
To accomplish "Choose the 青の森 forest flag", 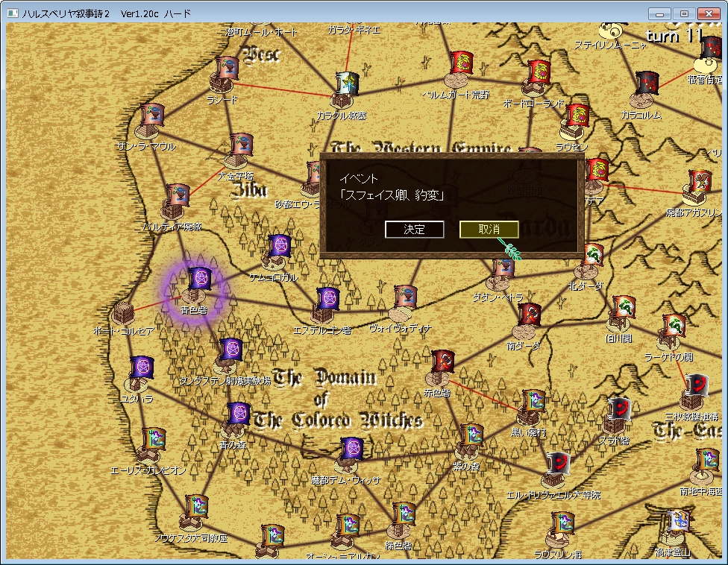I will click(239, 414).
